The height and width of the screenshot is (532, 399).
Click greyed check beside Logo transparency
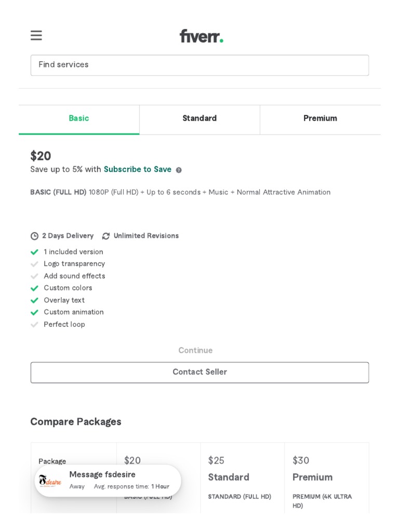point(34,264)
